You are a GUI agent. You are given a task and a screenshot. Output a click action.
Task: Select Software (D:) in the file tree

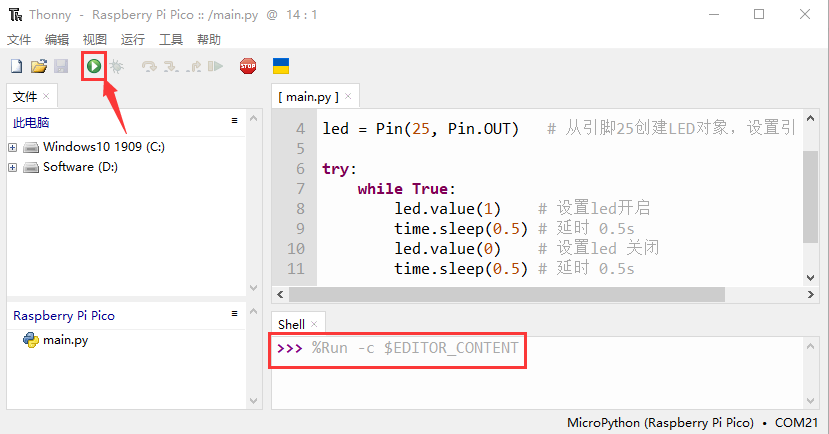pos(80,167)
